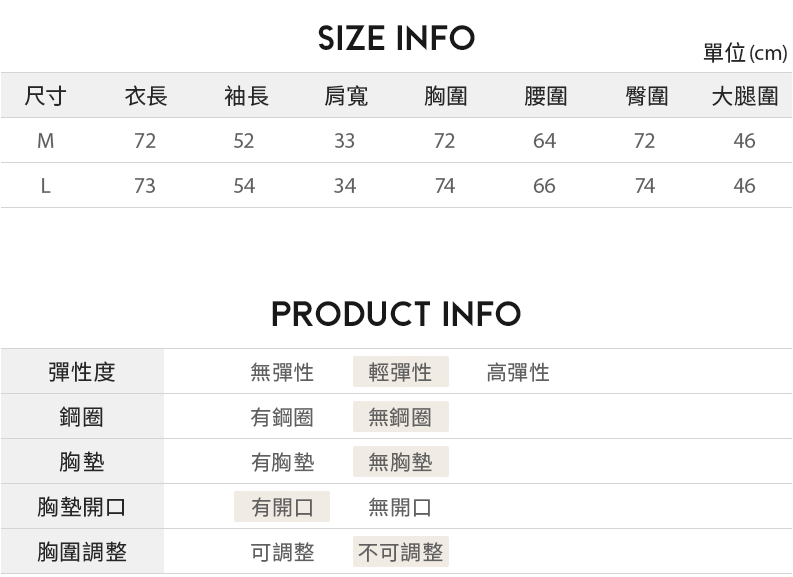
Task: Select the M size row label
Action: [x=45, y=141]
